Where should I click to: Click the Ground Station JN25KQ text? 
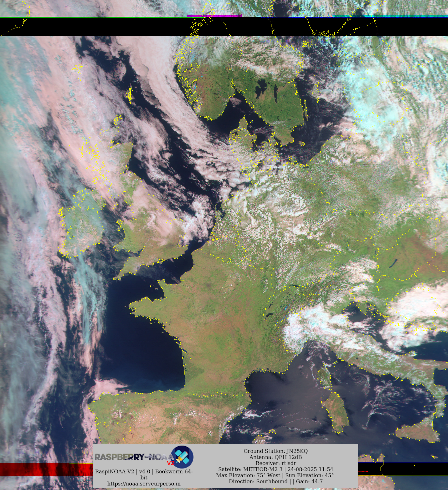(x=276, y=451)
